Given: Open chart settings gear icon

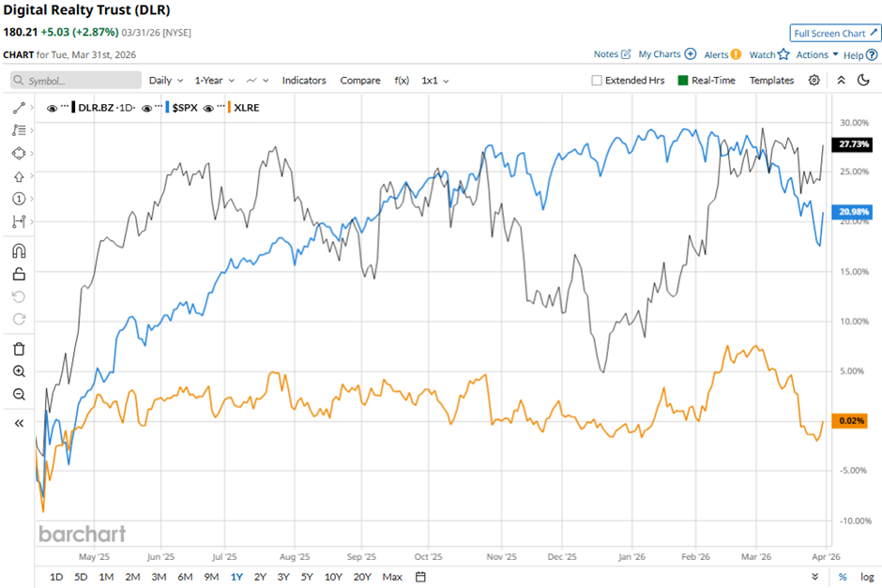Looking at the screenshot, I should point(814,81).
